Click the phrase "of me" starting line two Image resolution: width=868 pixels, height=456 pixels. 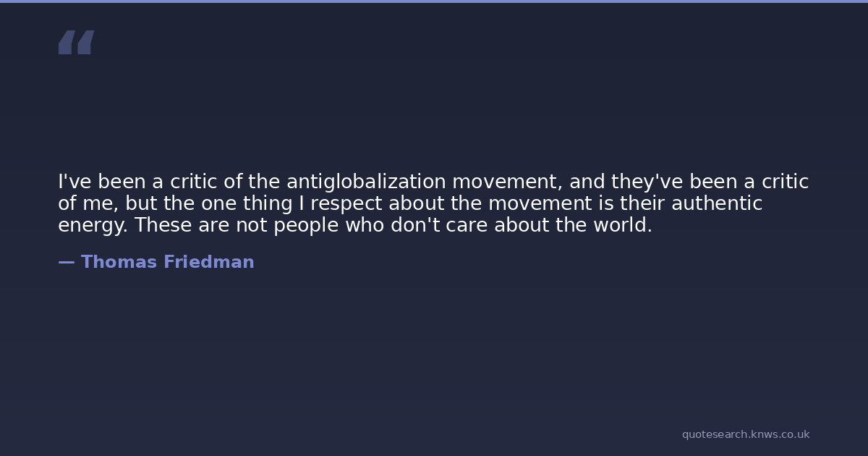click(x=87, y=203)
